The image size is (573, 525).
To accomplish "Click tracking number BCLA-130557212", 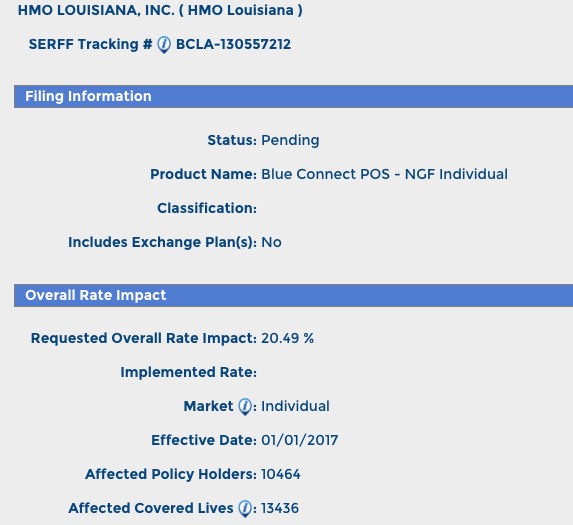I will point(234,45).
